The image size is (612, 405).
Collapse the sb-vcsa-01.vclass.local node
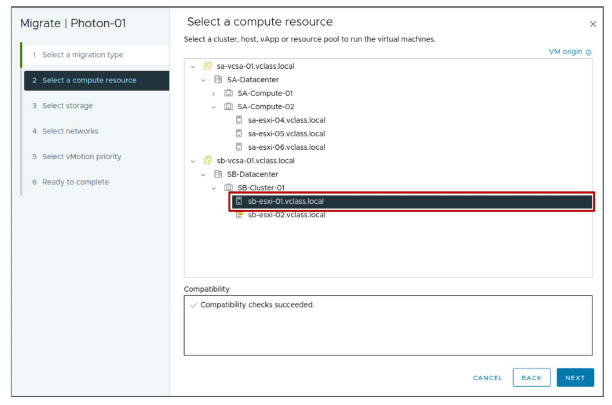click(x=193, y=161)
